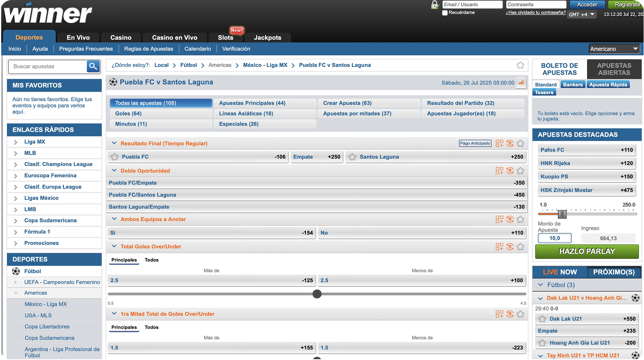644x360 pixels.
Task: Select USA - MLS in sports tree
Action: (x=38, y=316)
